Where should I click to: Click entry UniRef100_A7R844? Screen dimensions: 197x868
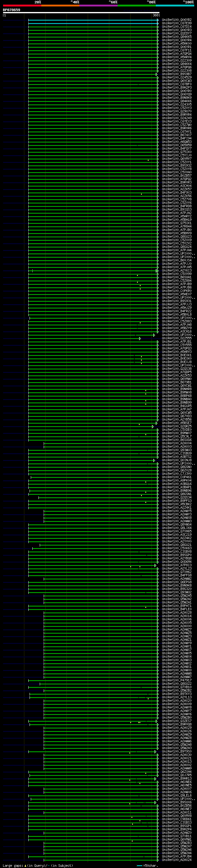(x=177, y=226)
